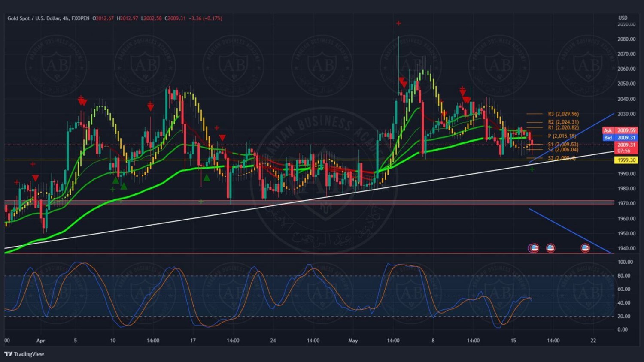Click the May label on the time axis

pyautogui.click(x=353, y=341)
